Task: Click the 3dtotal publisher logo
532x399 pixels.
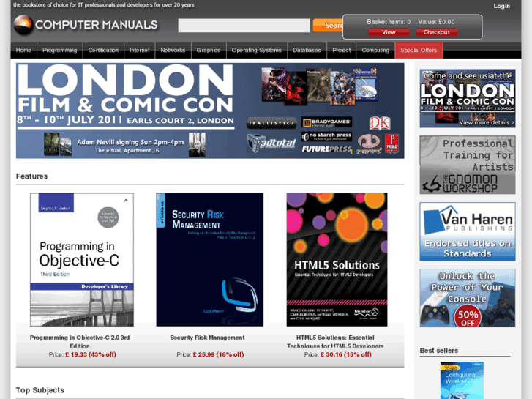Action: (x=271, y=143)
